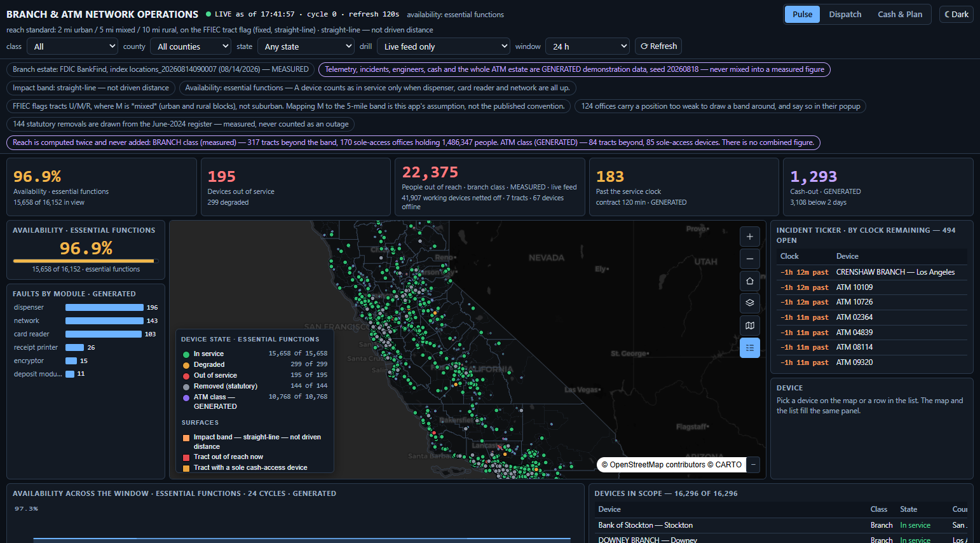This screenshot has height=543, width=980.
Task: Switch to the Cash & Plan tab
Action: pos(900,14)
